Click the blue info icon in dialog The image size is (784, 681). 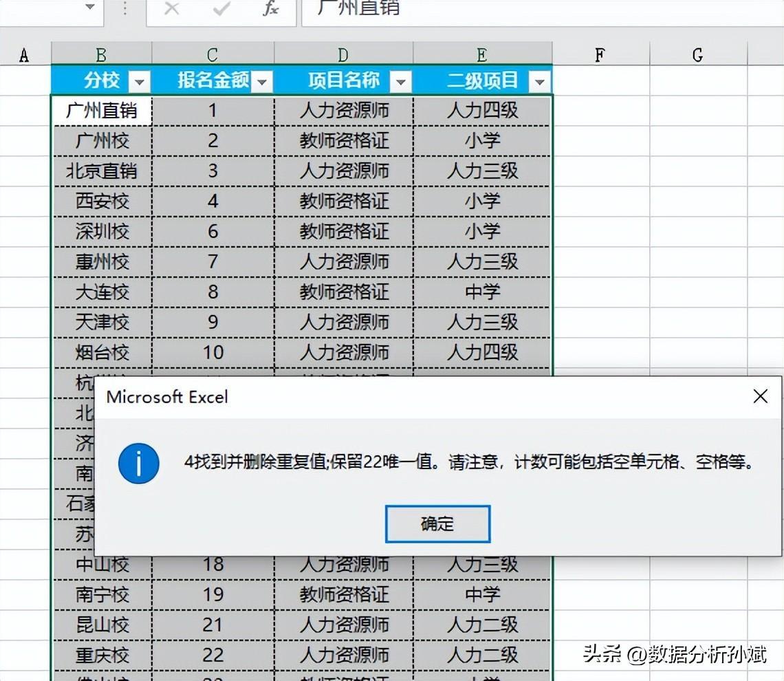coord(138,463)
